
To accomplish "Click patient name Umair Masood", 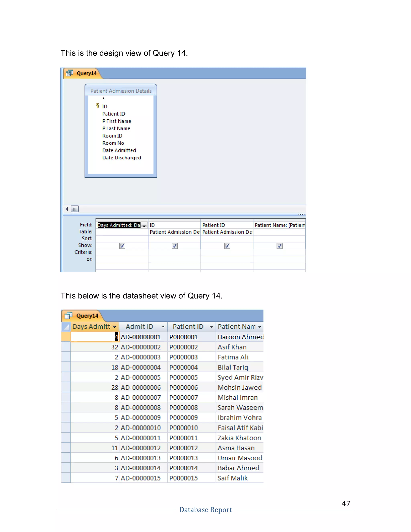I will (240, 458).
